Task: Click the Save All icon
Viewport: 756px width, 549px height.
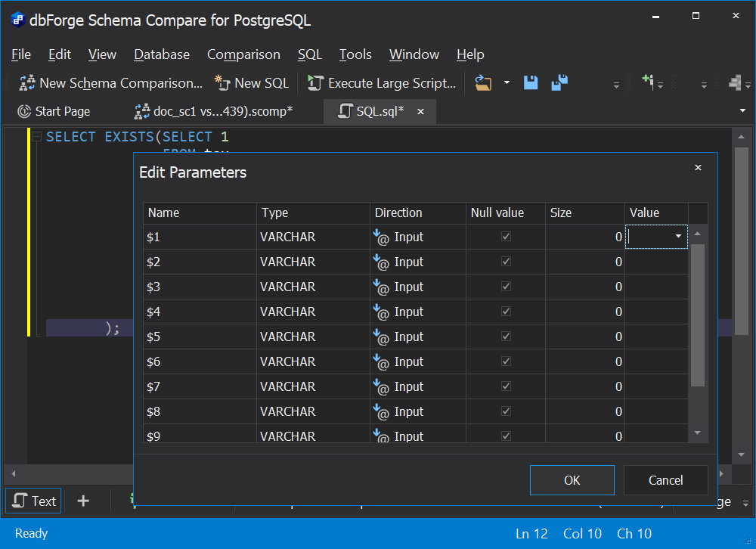Action: [559, 83]
